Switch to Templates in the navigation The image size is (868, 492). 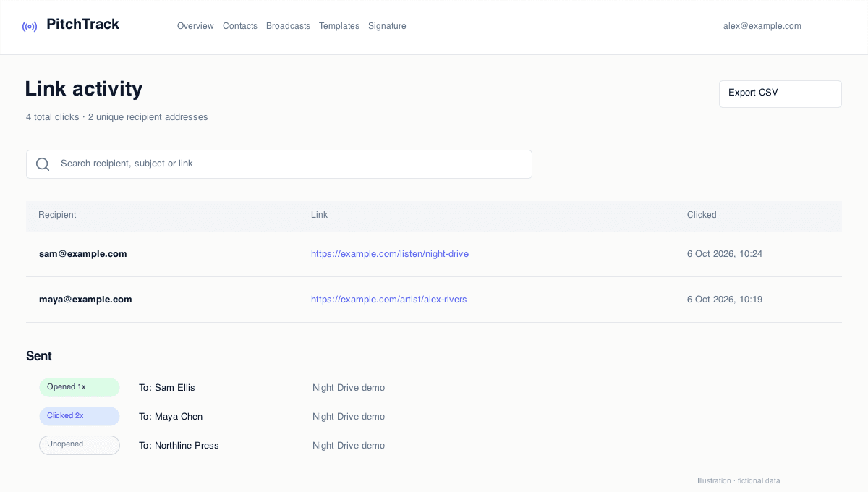point(339,26)
